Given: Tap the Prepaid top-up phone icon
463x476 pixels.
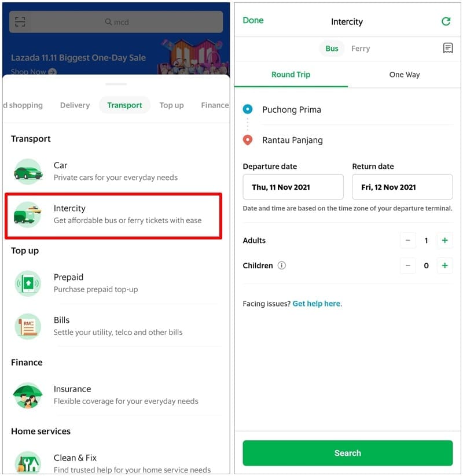Looking at the screenshot, I should [28, 283].
